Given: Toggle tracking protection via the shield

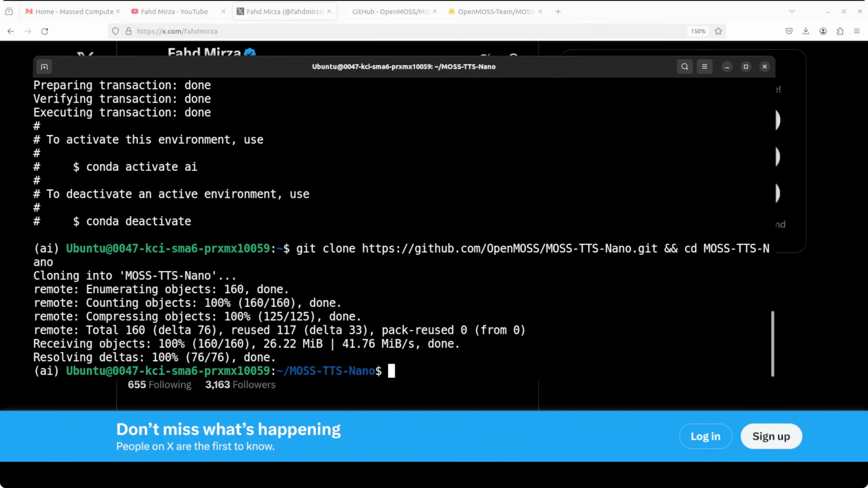Looking at the screenshot, I should pos(116,31).
